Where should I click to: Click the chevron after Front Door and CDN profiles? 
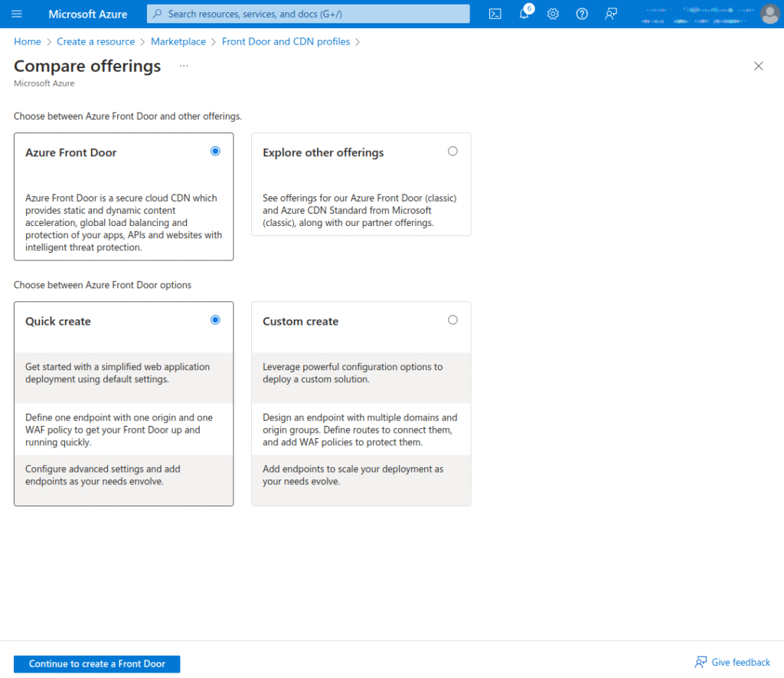358,42
